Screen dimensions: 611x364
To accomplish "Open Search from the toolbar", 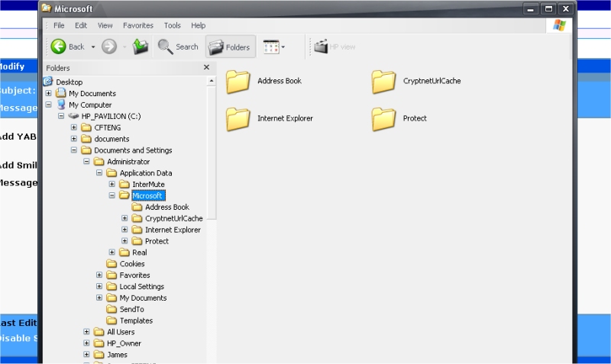I will pos(178,47).
